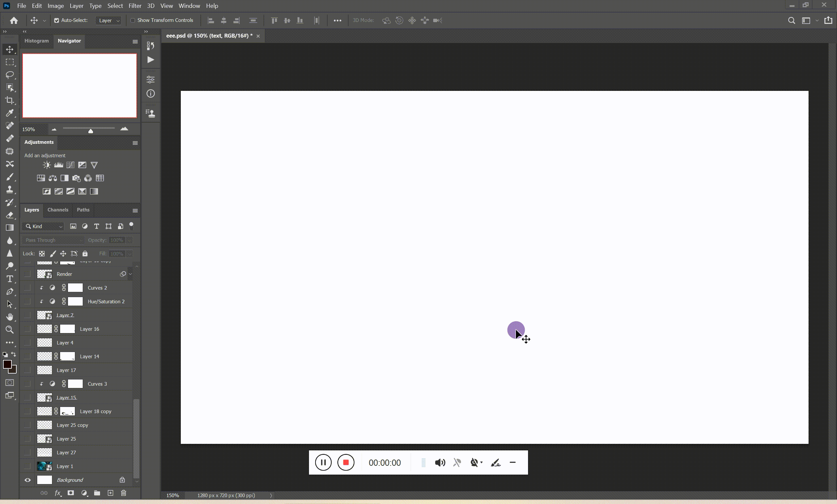Image resolution: width=837 pixels, height=504 pixels.
Task: Open the Search icon in options bar
Action: 792,20
